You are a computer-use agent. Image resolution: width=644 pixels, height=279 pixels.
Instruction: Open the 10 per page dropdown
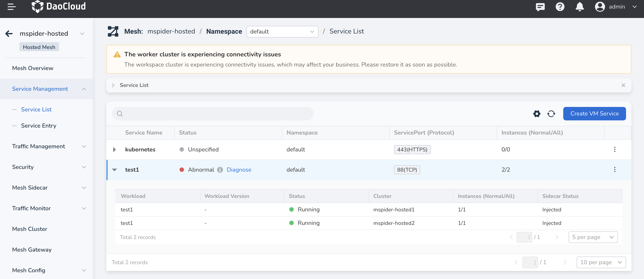click(601, 262)
